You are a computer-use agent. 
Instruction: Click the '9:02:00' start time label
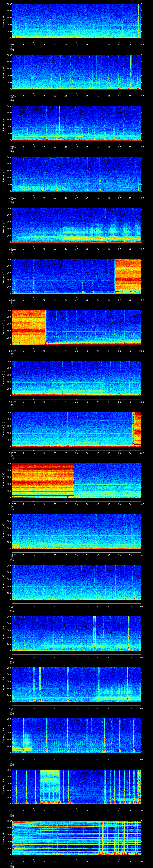12,96
